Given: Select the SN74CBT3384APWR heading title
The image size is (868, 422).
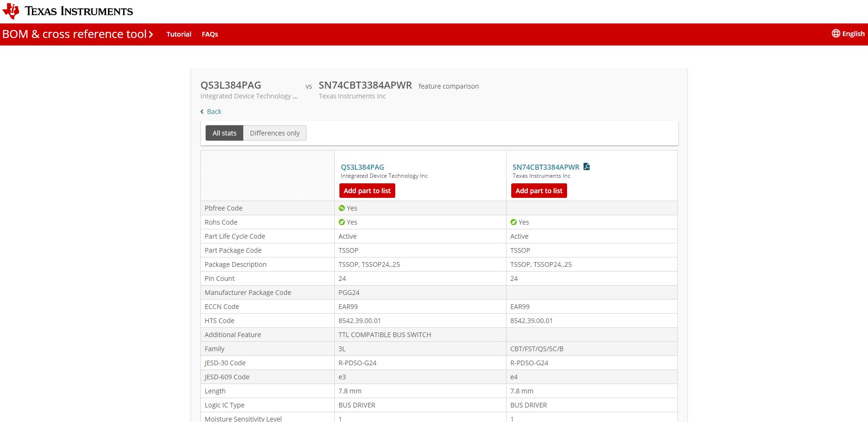Looking at the screenshot, I should (365, 85).
